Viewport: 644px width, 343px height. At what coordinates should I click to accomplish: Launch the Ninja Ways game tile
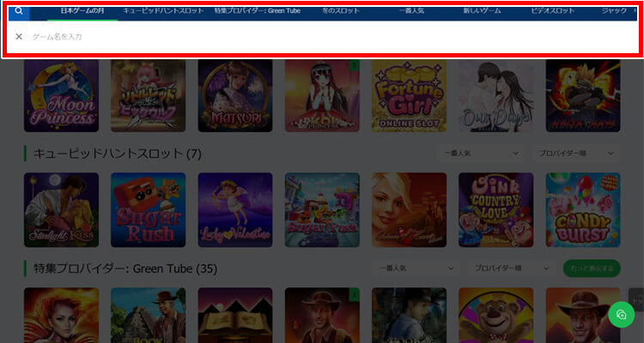[583, 95]
